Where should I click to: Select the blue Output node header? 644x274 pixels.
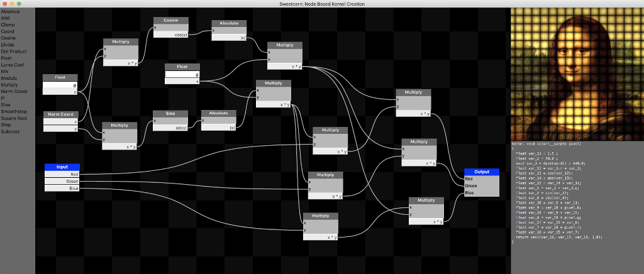[x=481, y=172]
